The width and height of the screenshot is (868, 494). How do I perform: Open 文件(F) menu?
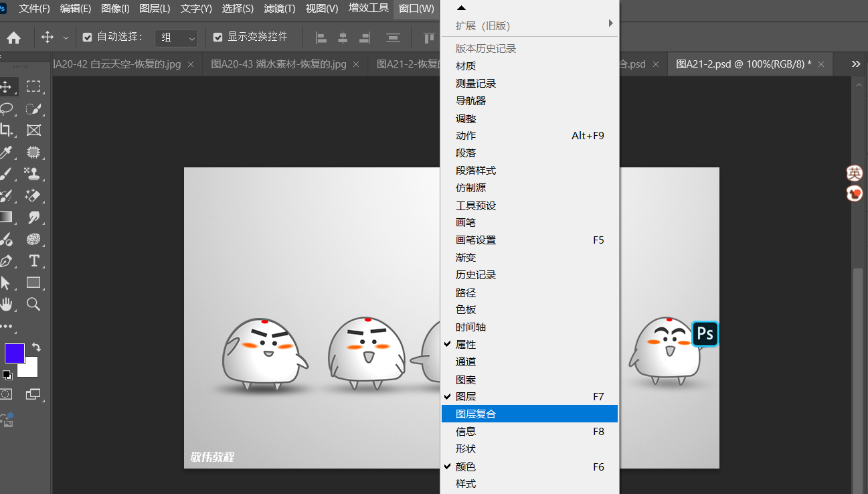(x=34, y=9)
